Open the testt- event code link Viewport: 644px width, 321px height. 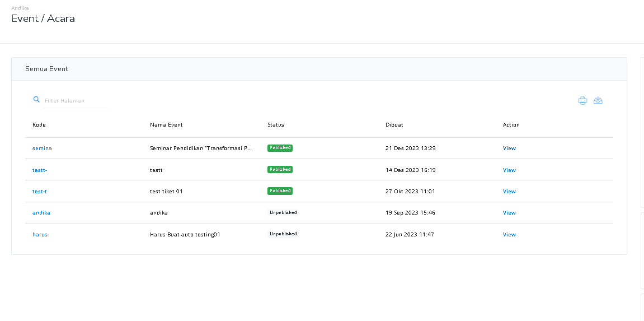[x=40, y=170]
